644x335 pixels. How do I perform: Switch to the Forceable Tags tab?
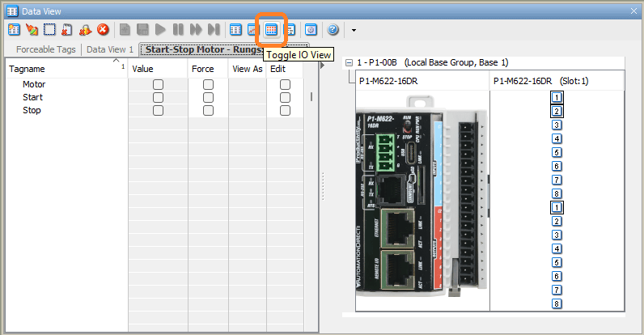click(46, 49)
